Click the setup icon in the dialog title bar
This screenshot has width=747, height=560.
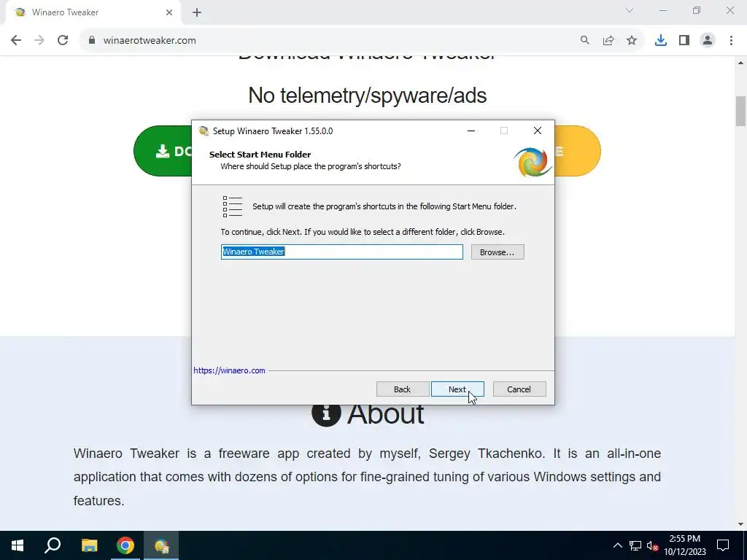(x=204, y=131)
